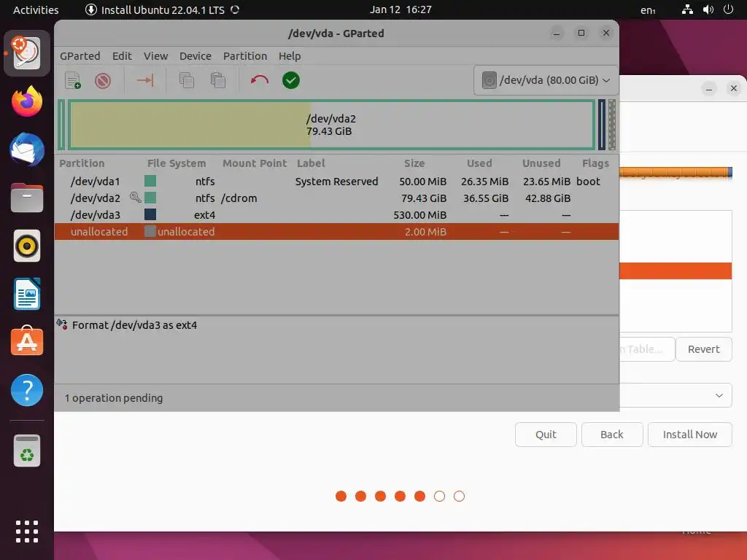Select /dev/vda2 block in disk graphic

point(332,125)
